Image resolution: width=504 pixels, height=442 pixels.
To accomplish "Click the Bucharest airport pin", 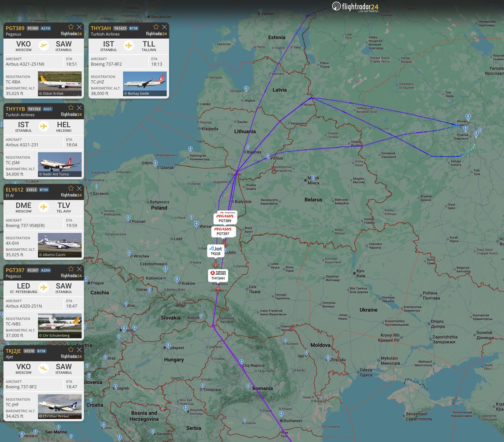I will click(281, 414).
